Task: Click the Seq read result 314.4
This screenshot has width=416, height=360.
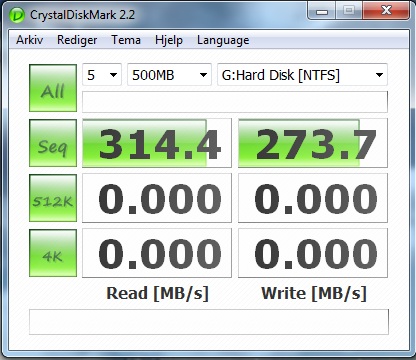Action: 157,143
